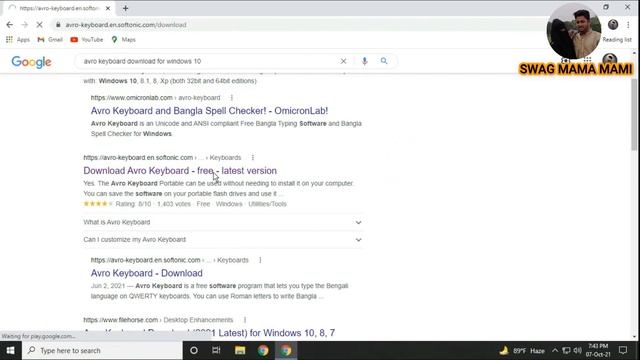Open the Maps bookmark
640x360 pixels.
click(x=123, y=40)
